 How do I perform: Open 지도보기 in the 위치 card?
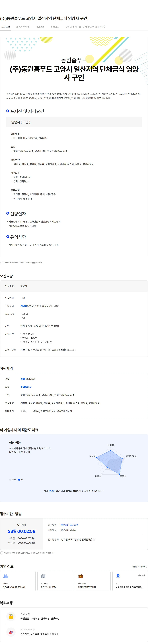[141, 575]
